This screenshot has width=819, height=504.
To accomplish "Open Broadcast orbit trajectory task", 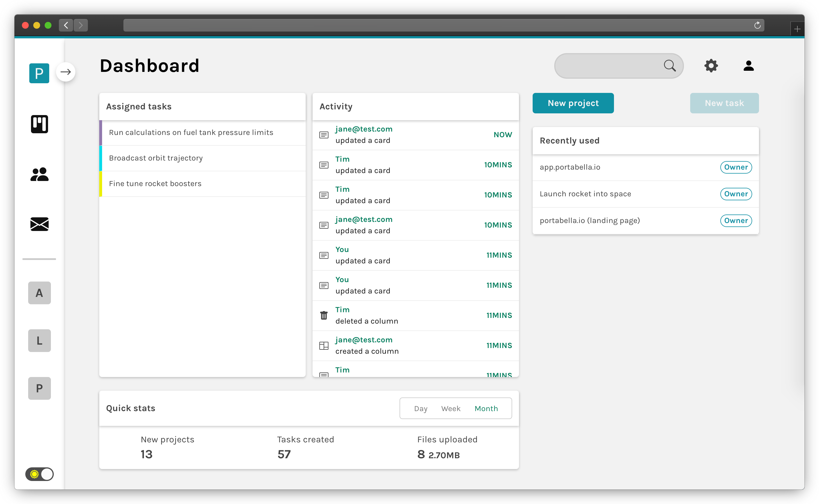I will (156, 158).
